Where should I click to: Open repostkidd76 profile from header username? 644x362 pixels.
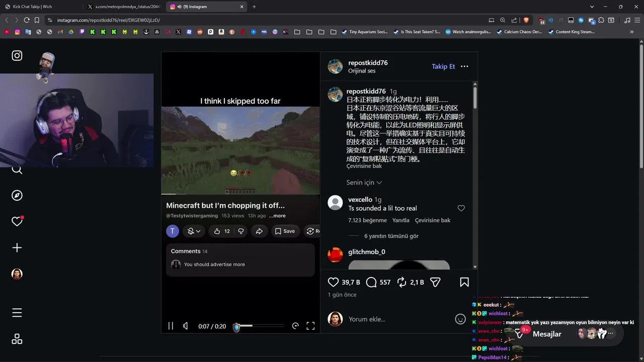[368, 63]
